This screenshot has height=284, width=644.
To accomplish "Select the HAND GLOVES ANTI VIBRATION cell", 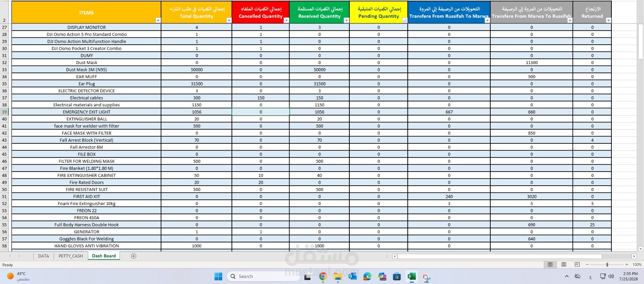I will 87,246.
